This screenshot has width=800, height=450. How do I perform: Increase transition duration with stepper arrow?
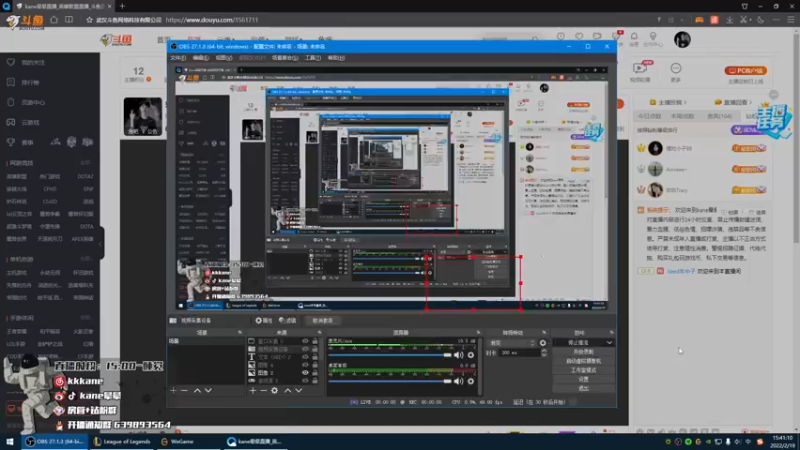click(544, 351)
